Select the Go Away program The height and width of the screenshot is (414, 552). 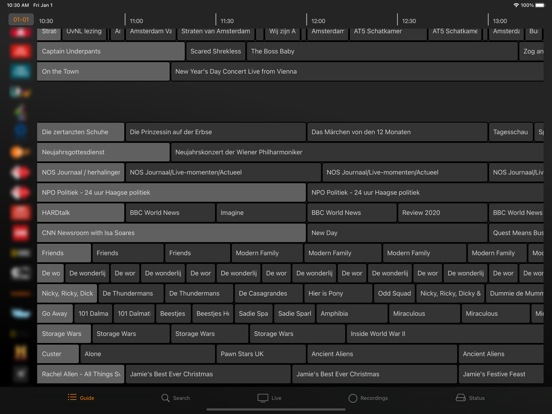coord(55,313)
